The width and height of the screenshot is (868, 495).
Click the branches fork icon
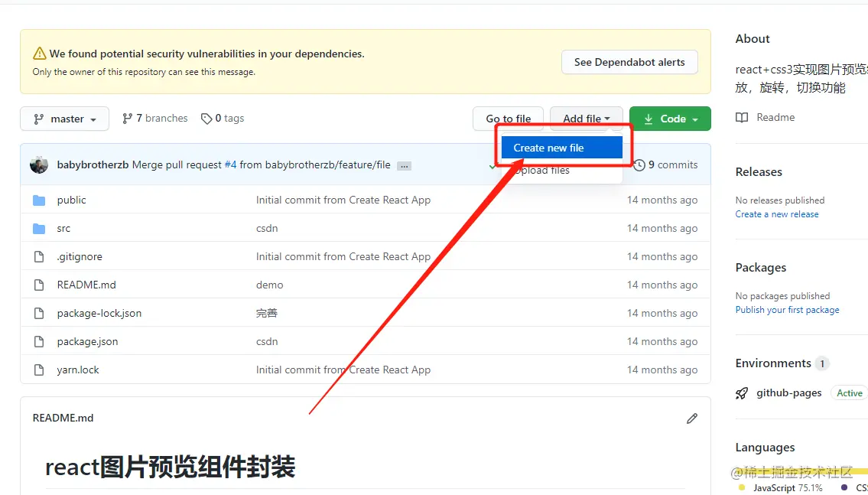127,119
